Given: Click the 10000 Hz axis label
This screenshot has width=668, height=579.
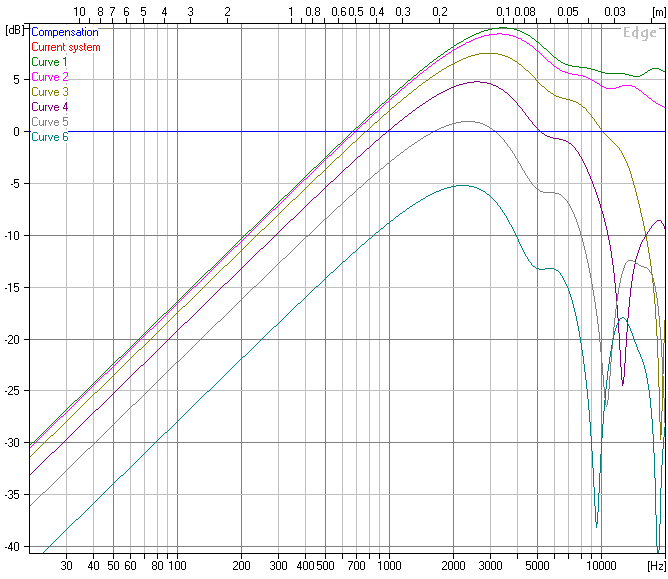Looking at the screenshot, I should coord(601,566).
